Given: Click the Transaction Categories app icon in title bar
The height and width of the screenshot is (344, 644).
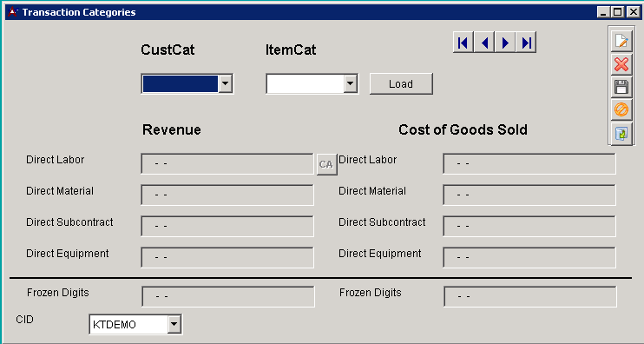Looking at the screenshot, I should click(13, 12).
